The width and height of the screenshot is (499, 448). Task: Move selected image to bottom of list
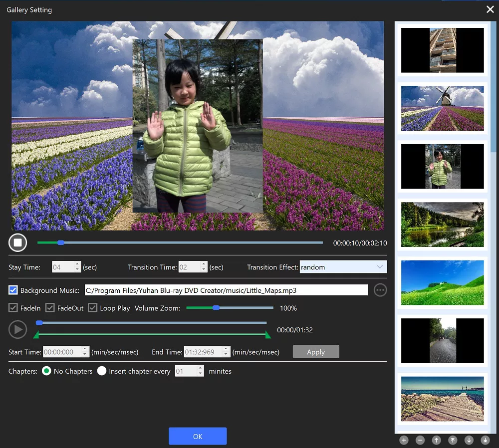(x=485, y=440)
